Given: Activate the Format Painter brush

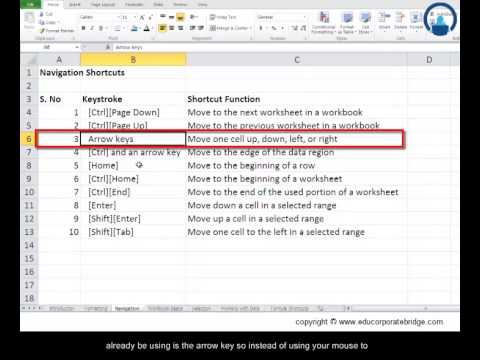Looking at the screenshot, I should [57, 31].
